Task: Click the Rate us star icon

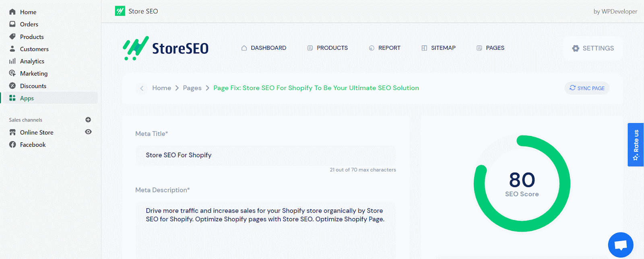Action: [636, 157]
